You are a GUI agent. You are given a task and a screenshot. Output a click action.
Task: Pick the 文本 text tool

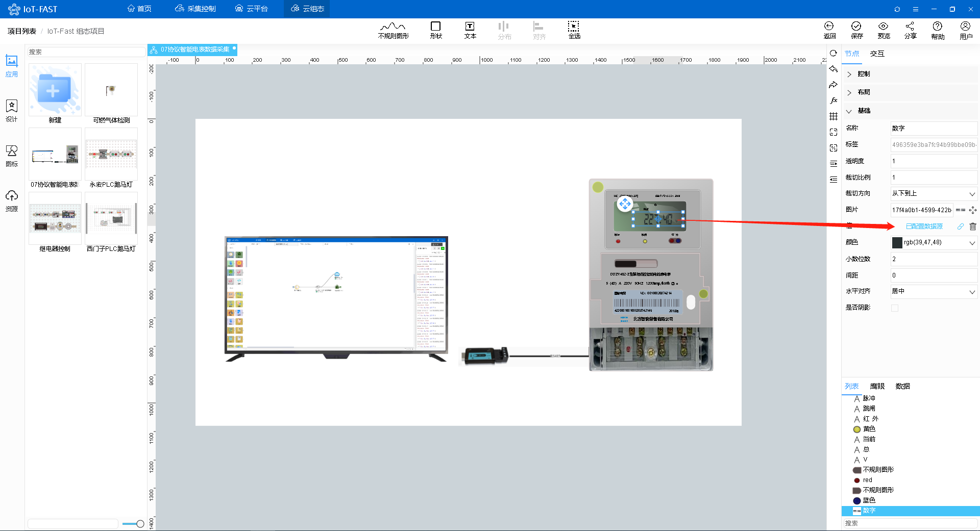click(x=470, y=30)
